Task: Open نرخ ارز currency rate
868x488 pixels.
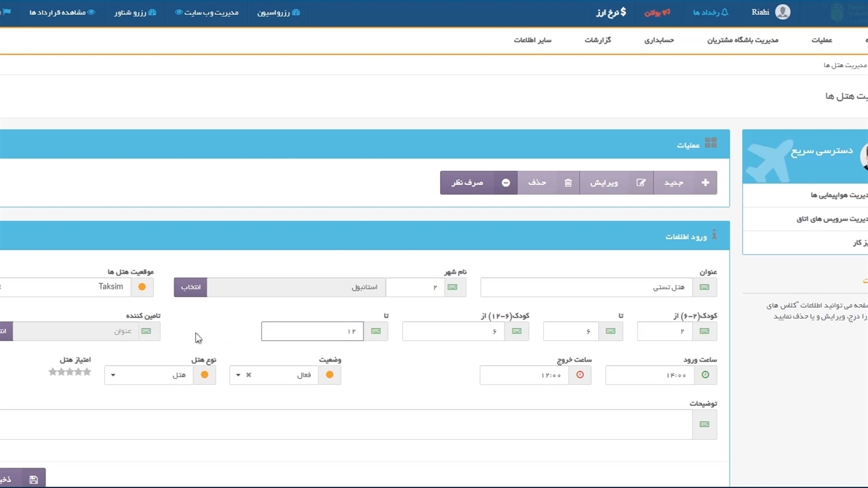Action: click(611, 12)
